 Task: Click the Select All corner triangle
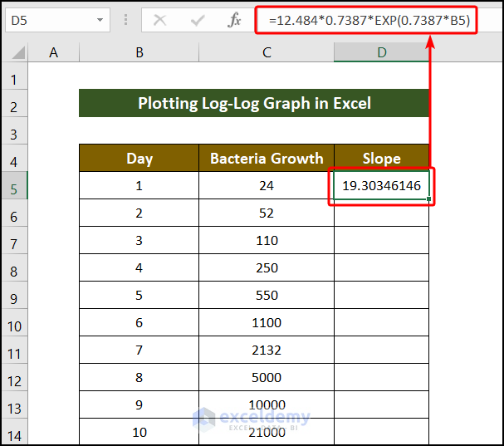14,53
